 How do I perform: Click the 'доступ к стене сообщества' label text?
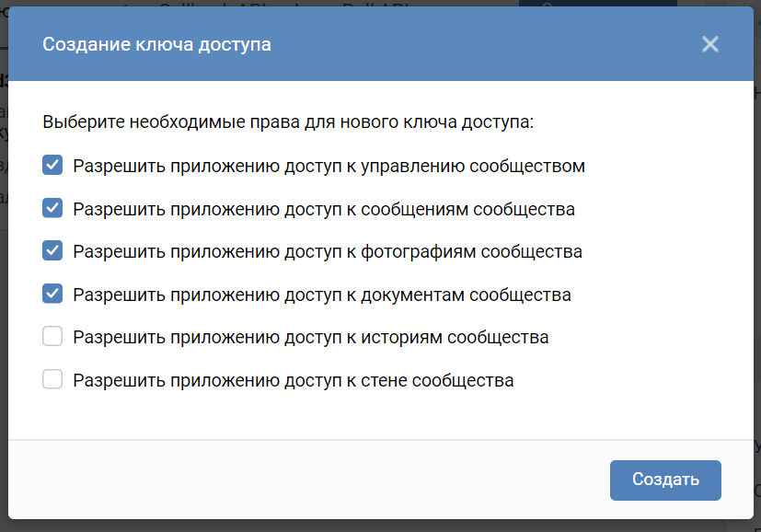[294, 380]
